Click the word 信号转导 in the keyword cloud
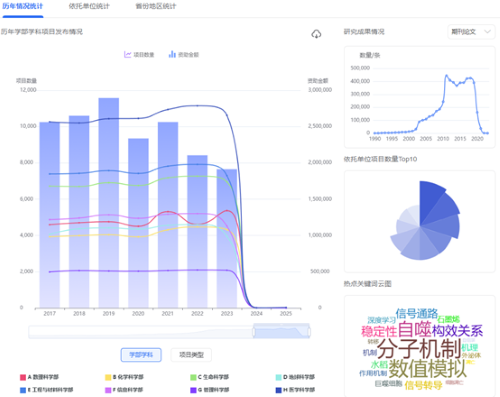The width and height of the screenshot is (500, 397). tap(423, 385)
